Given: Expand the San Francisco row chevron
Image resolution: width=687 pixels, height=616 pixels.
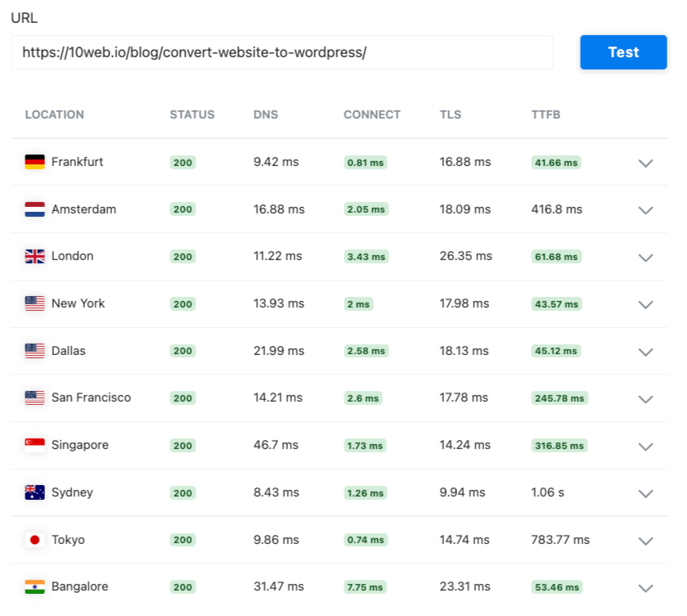Looking at the screenshot, I should point(645,399).
